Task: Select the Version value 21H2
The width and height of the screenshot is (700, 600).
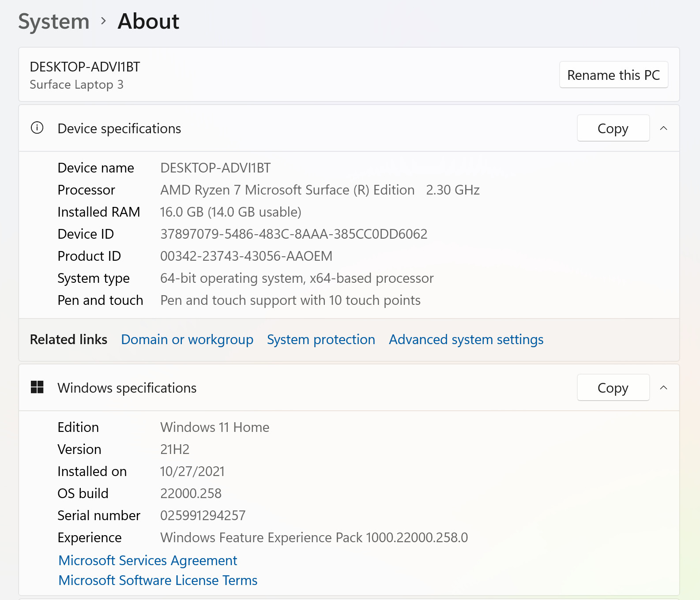Action: (x=175, y=450)
